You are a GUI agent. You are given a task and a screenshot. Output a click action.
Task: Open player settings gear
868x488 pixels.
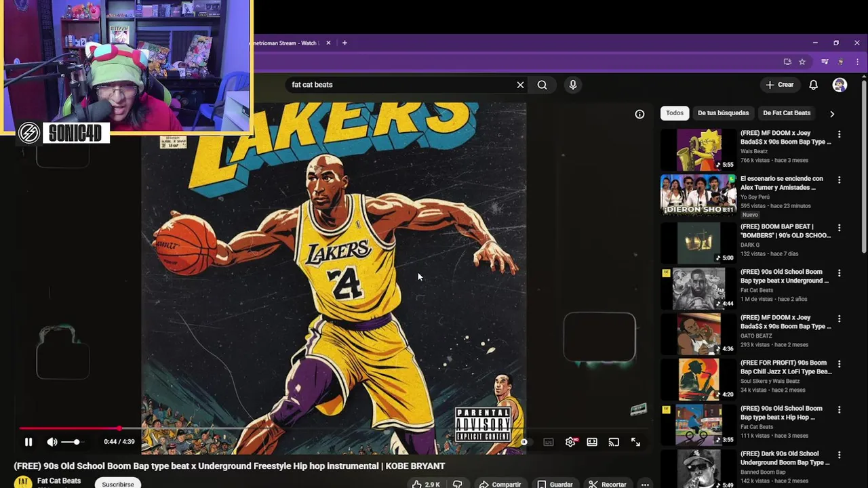click(x=570, y=442)
